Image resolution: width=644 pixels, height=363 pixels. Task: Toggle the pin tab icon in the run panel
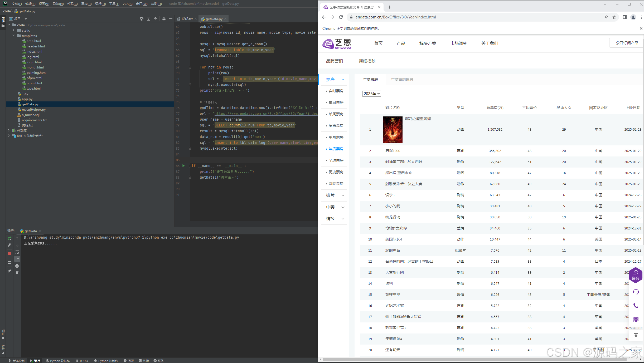coord(9,271)
